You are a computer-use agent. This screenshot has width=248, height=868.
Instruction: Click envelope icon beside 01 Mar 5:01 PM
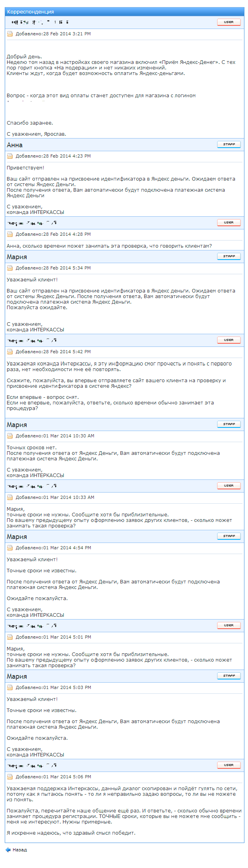pyautogui.click(x=10, y=637)
